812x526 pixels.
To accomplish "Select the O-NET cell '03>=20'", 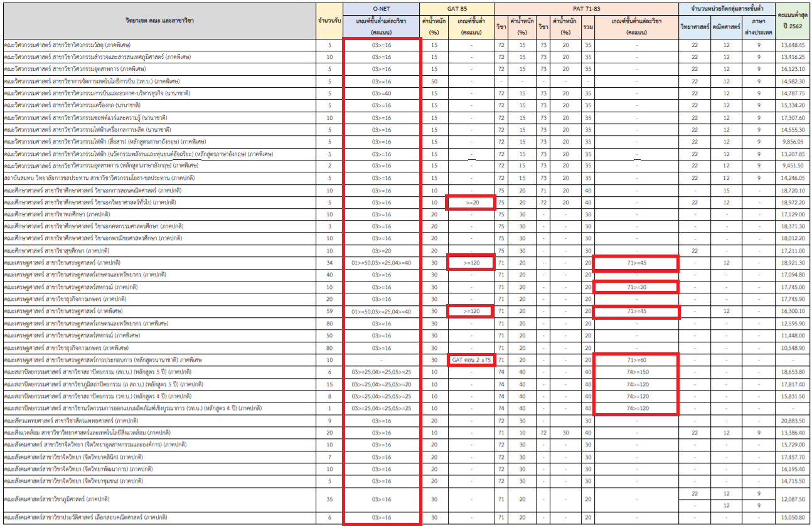I will [382, 250].
